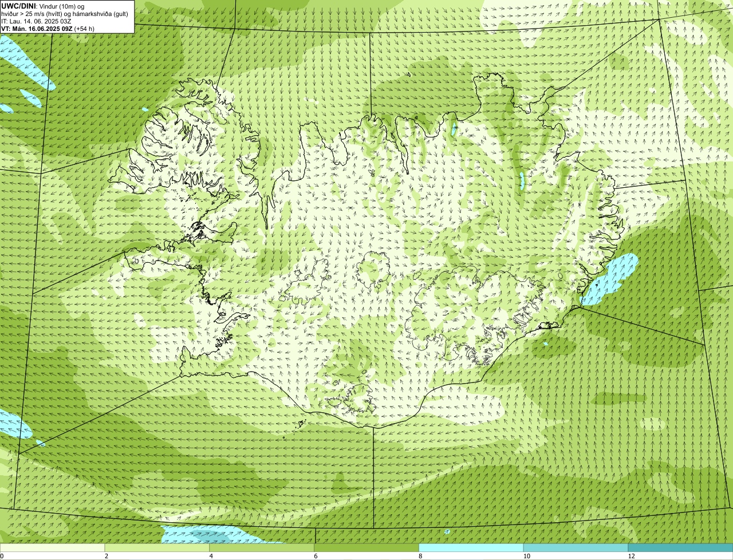Click the legend scale label "2"
The width and height of the screenshot is (733, 560).
(x=107, y=556)
